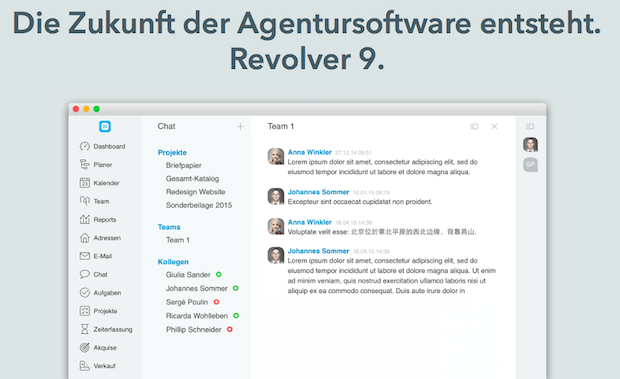Toggle the right member sidebar icon
Viewport: 620px width, 379px height.
point(530,126)
